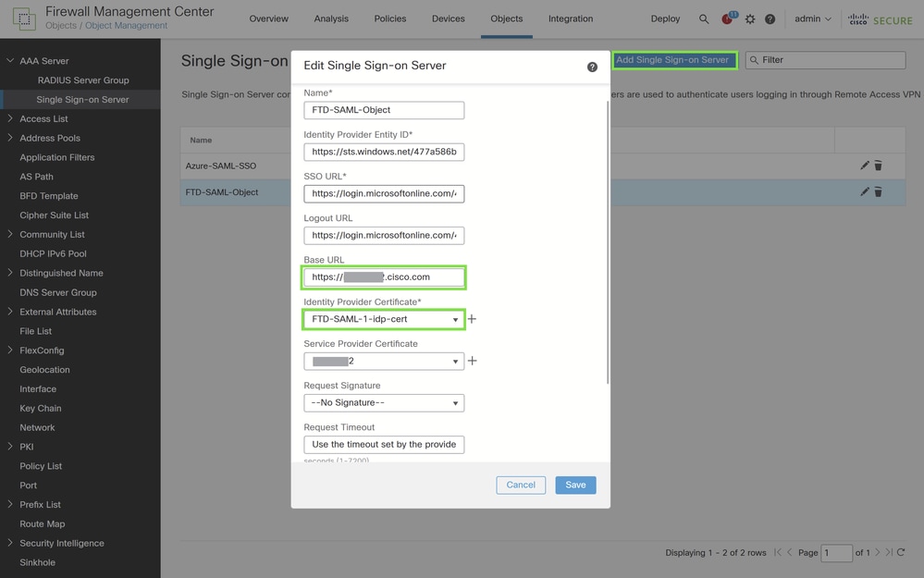Open the Integration menu
This screenshot has height=578, width=924.
[x=571, y=18]
